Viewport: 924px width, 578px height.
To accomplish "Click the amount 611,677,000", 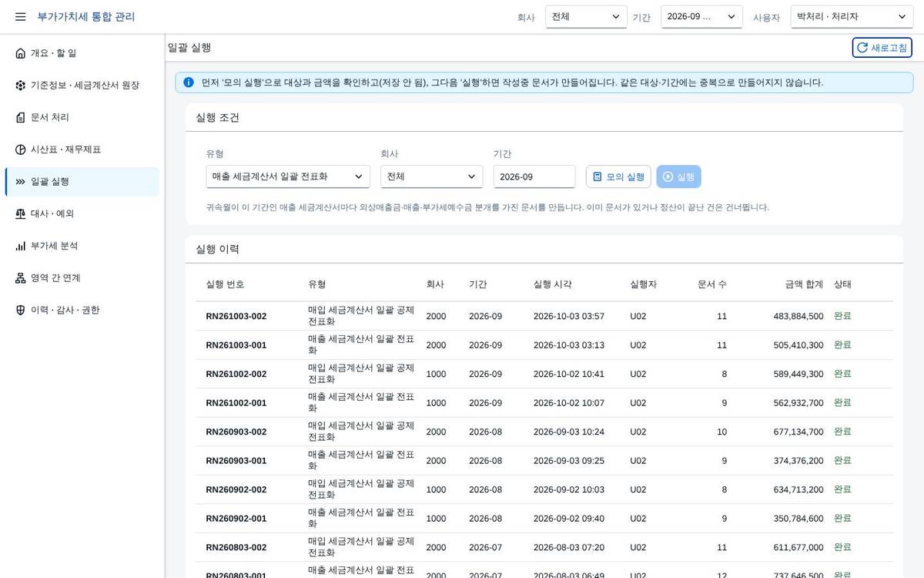I will 798,547.
